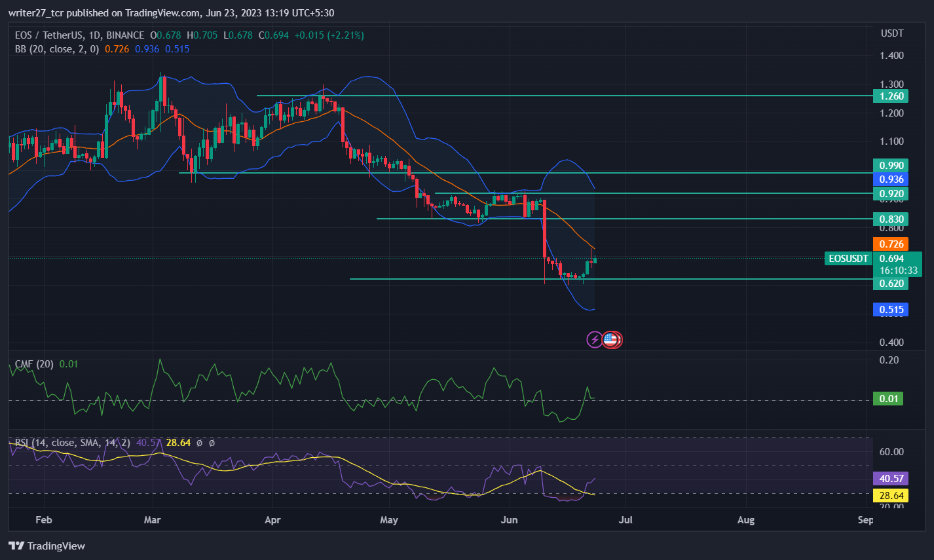This screenshot has width=934, height=560.
Task: Click the 0.400 price axis tick
Action: [891, 342]
